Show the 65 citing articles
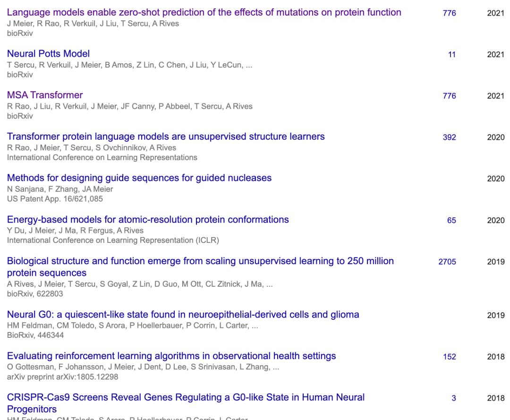The height and width of the screenshot is (420, 510). coord(451,220)
